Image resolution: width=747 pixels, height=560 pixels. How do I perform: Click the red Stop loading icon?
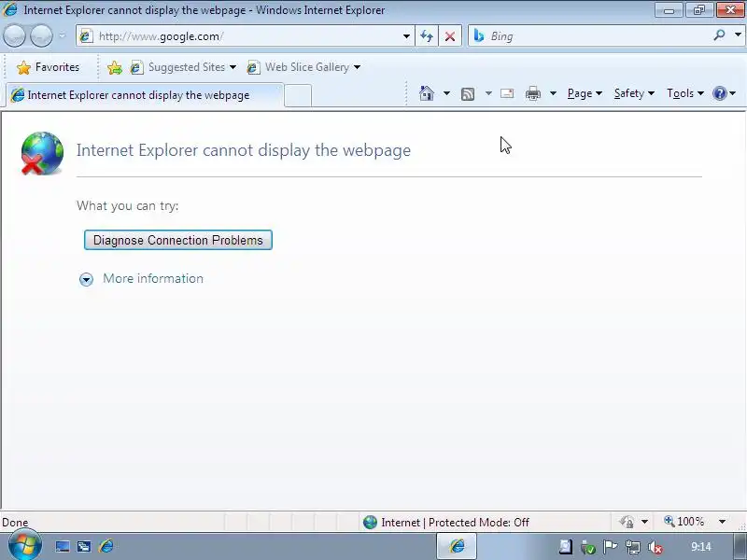click(450, 36)
